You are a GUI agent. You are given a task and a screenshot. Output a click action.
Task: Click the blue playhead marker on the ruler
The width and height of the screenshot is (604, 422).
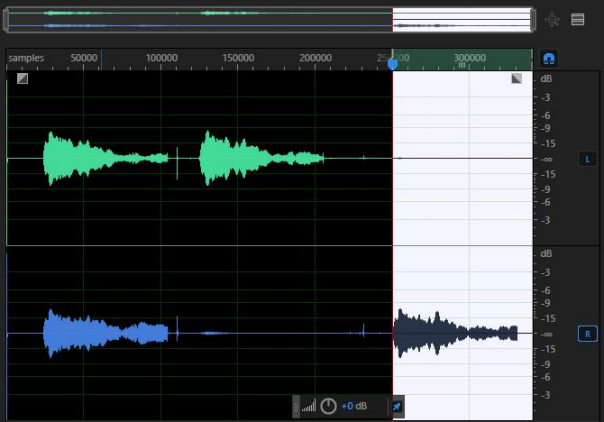[x=392, y=64]
